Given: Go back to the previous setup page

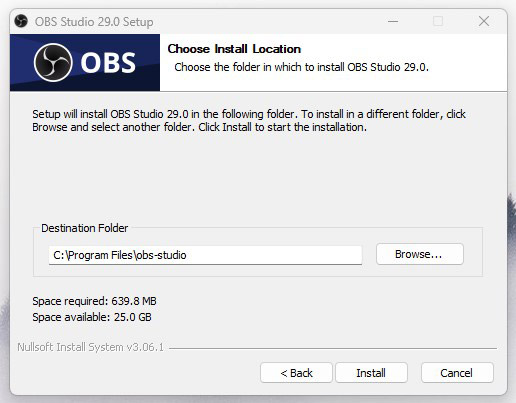Looking at the screenshot, I should tap(296, 373).
